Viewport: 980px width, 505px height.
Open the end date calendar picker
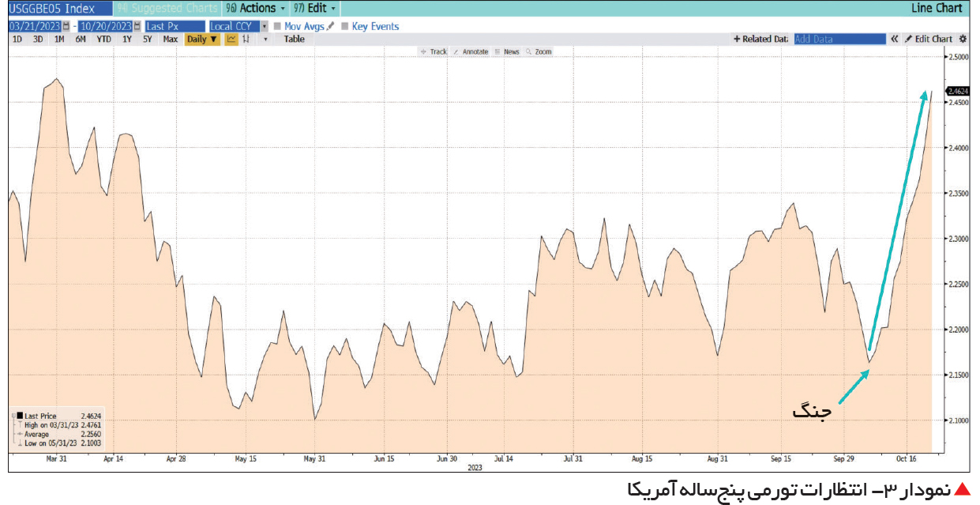click(x=137, y=26)
